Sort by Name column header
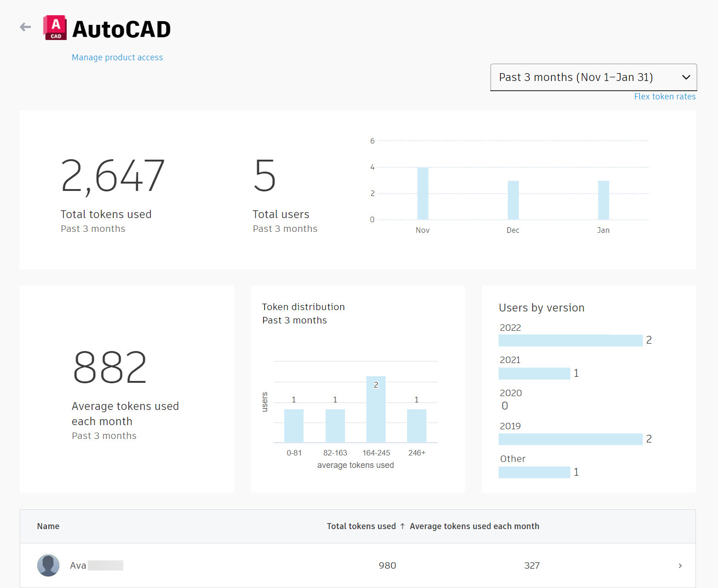The image size is (718, 588). tap(48, 526)
